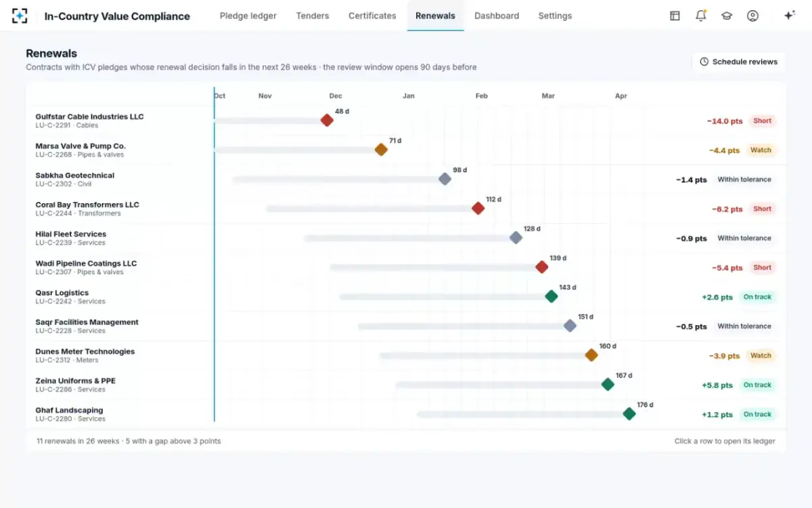Open Marsa Valve & Pump Co. row
This screenshot has width=812, height=508.
[406, 150]
